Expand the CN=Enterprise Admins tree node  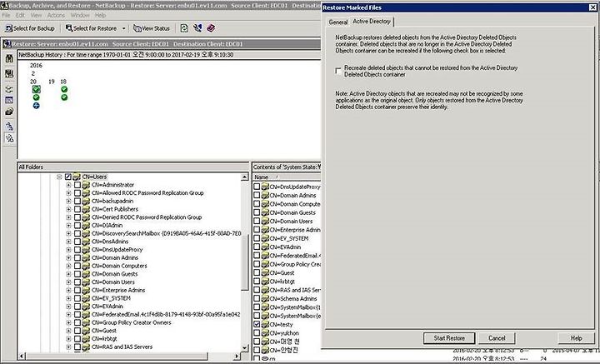pyautogui.click(x=68, y=290)
